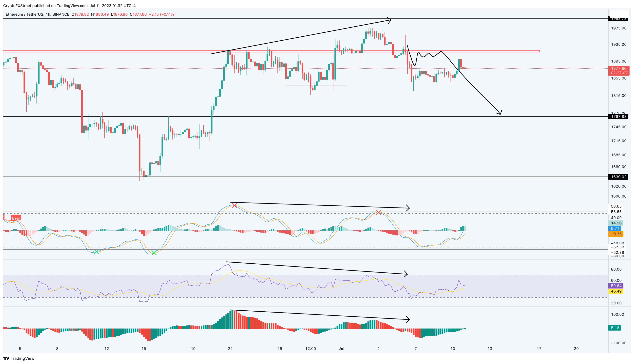Click the 1715.00 price axis label
This screenshot has height=364, width=634.
(618, 141)
